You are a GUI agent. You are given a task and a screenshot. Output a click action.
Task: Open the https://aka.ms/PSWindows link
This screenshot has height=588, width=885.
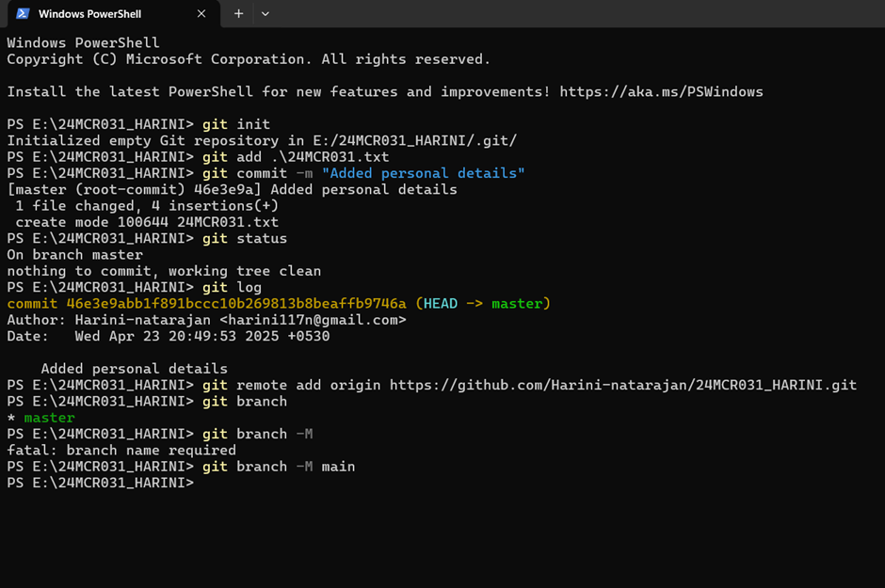[661, 91]
